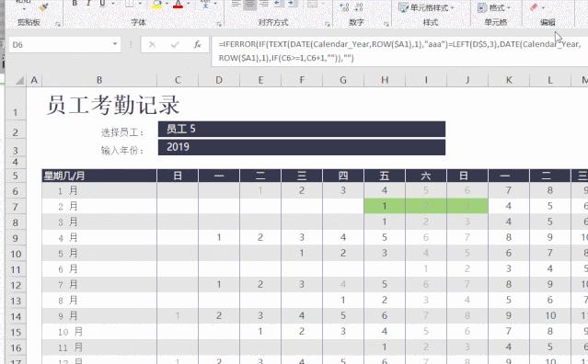This screenshot has width=588, height=364.
Task: Click cell showing 10 in 9月 row
Action: click(x=550, y=315)
